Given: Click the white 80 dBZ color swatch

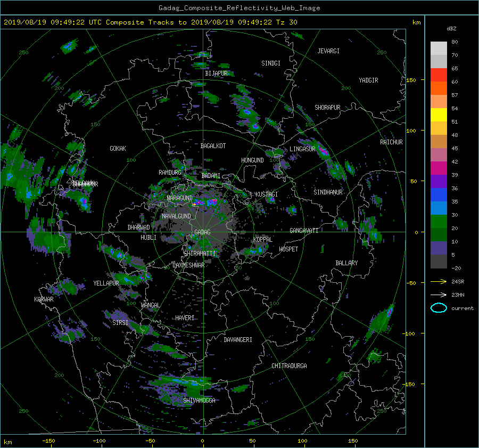Looking at the screenshot, I should pos(439,48).
